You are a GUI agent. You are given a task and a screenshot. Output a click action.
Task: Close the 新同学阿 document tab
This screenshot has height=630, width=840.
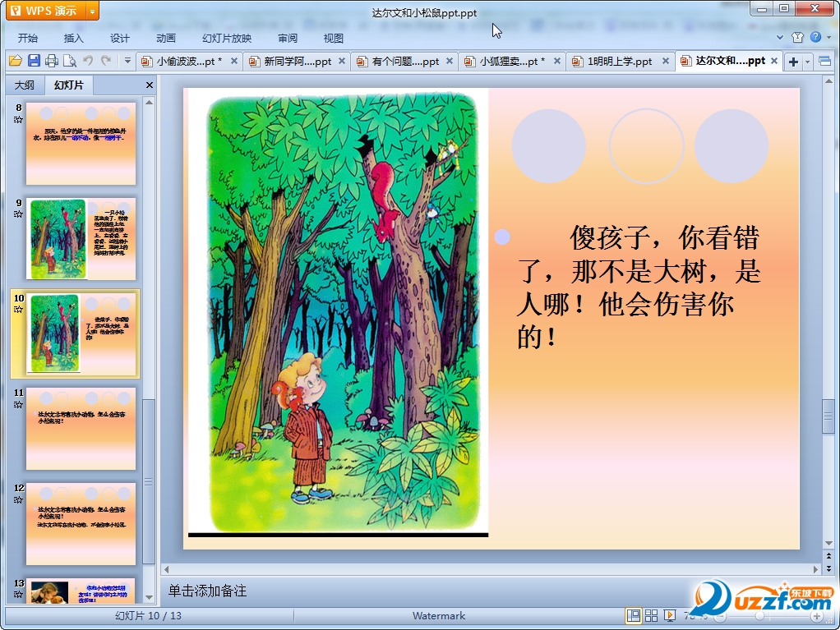(342, 61)
